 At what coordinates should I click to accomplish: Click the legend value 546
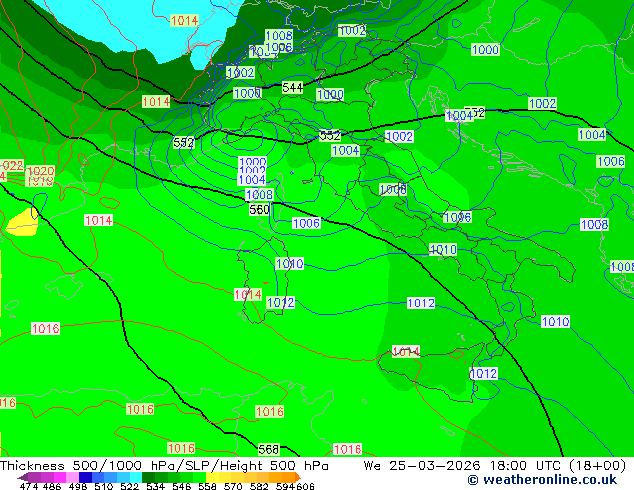pos(181,486)
